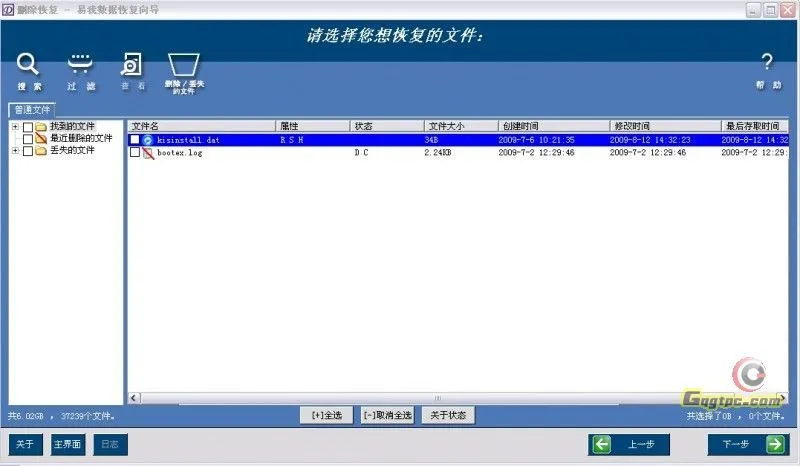Screen dimensions: 800x466
Task: Minimize the recovery wizard window
Action: (x=753, y=10)
